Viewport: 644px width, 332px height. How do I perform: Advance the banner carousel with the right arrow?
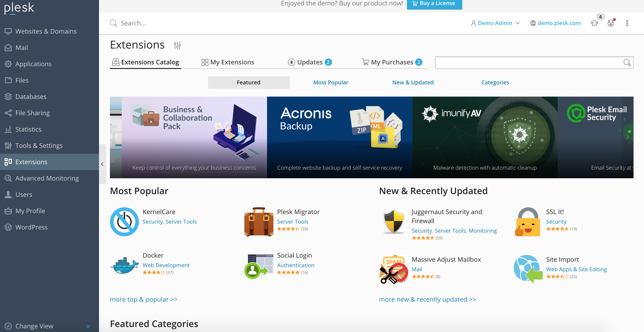pyautogui.click(x=627, y=137)
